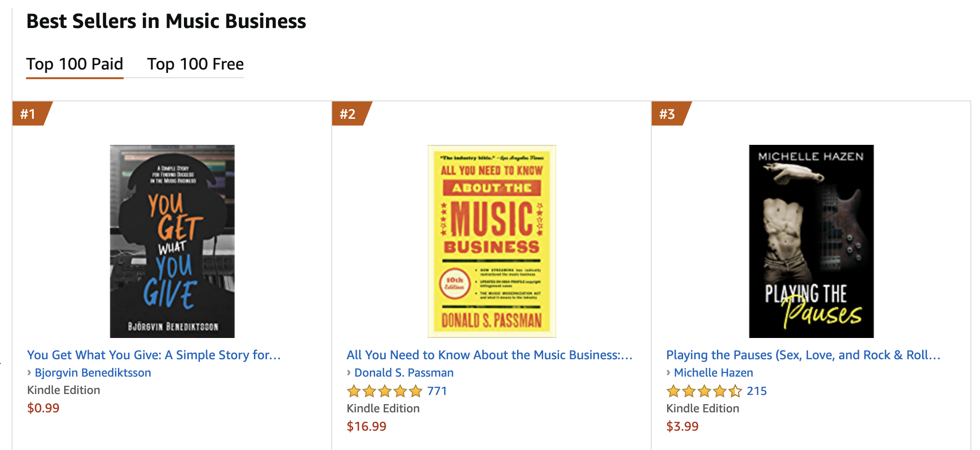Click the star rating for Playing the Pauses
The width and height of the screenshot is (980, 450).
pos(704,391)
